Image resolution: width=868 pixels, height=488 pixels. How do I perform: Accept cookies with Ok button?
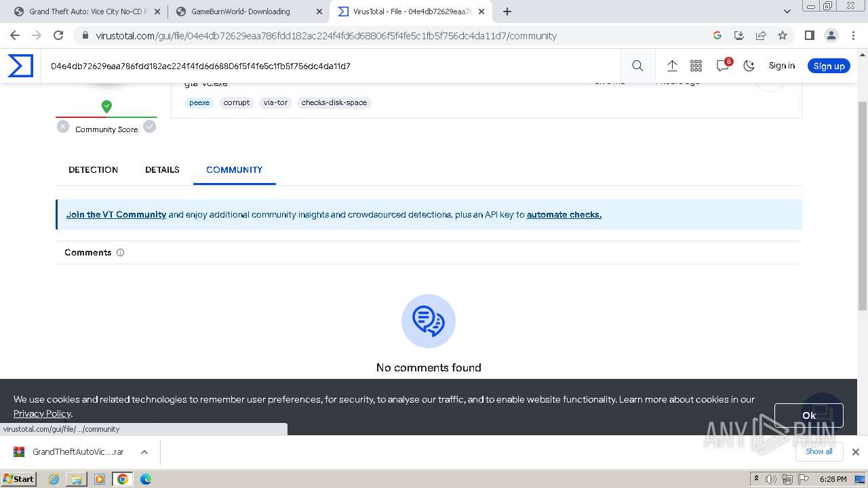pos(808,415)
